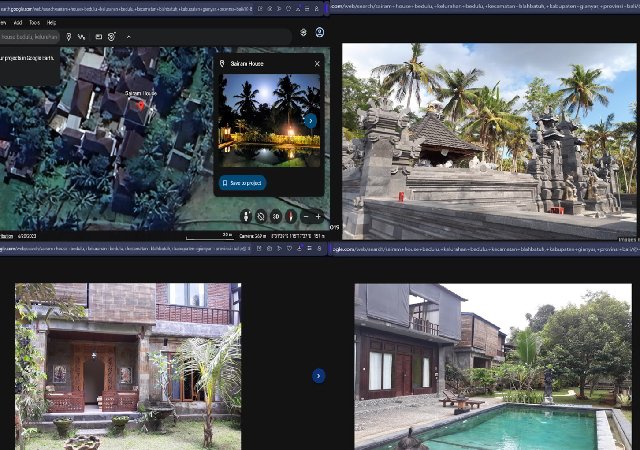This screenshot has height=450, width=640.
Task: Select the Add placemark pin tool
Action: (69, 37)
